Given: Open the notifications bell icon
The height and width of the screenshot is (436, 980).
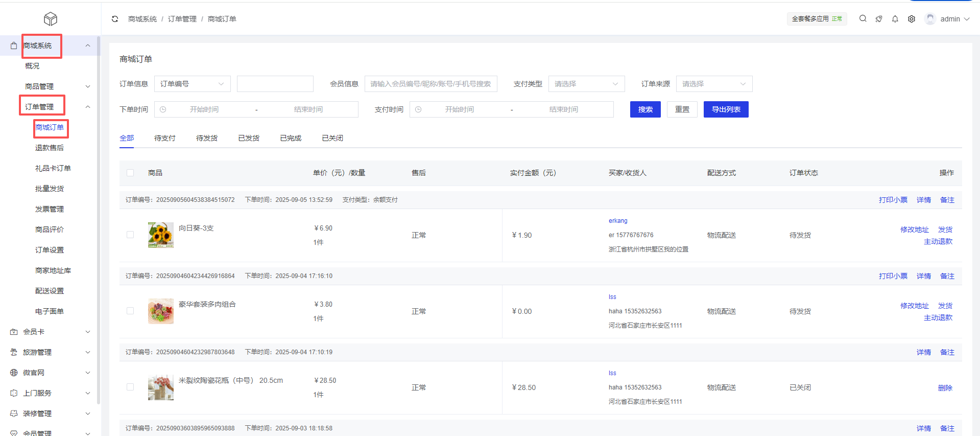Looking at the screenshot, I should (x=895, y=19).
